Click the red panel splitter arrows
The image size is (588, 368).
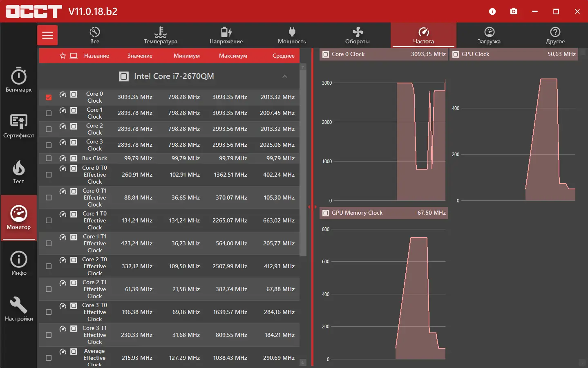(312, 207)
